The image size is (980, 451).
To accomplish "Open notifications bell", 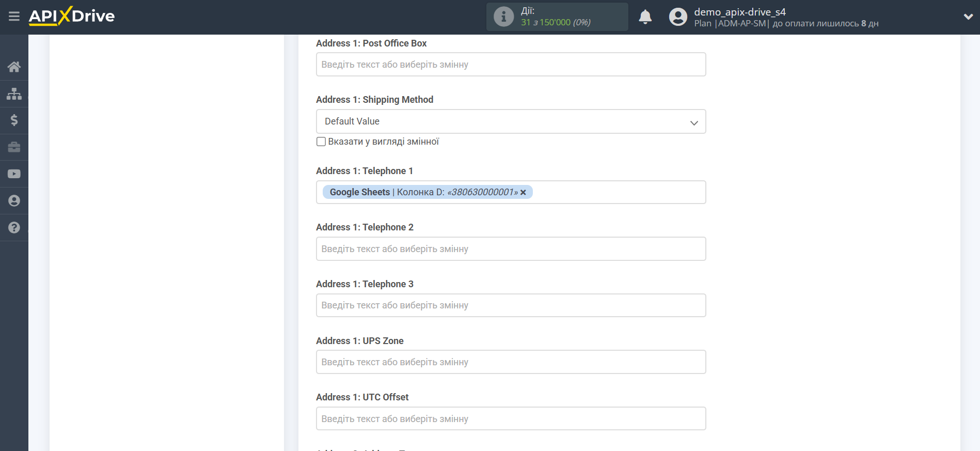I will tap(645, 17).
